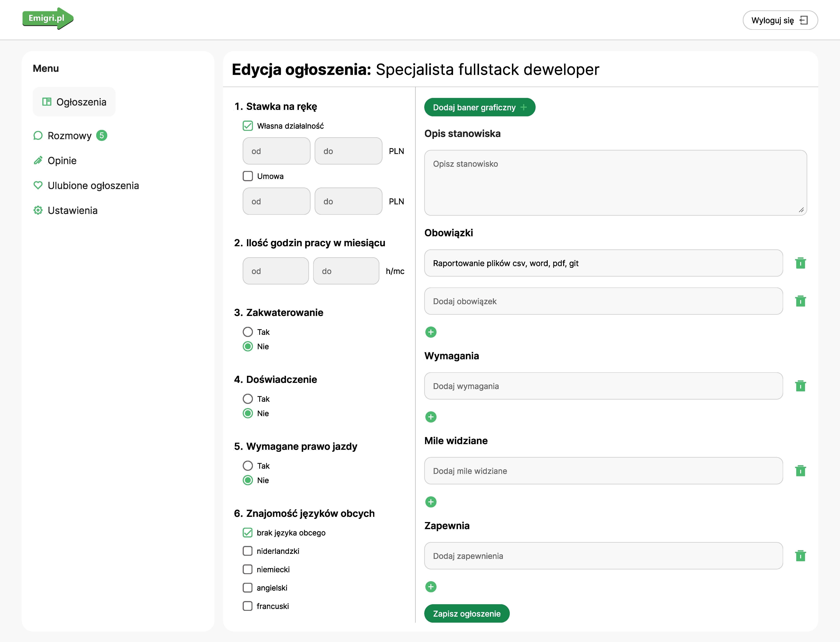Check the angielski language checkbox
Viewport: 840px width, 642px height.
coord(248,588)
